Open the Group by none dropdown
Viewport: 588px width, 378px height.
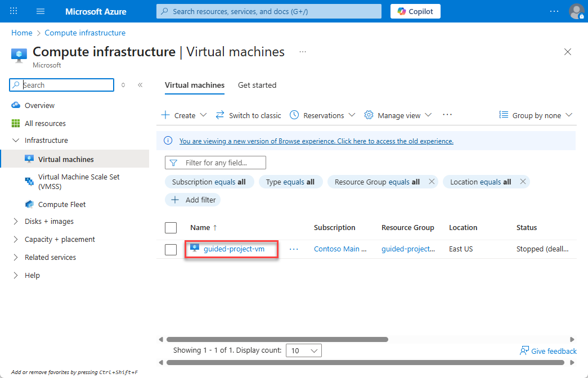[536, 115]
